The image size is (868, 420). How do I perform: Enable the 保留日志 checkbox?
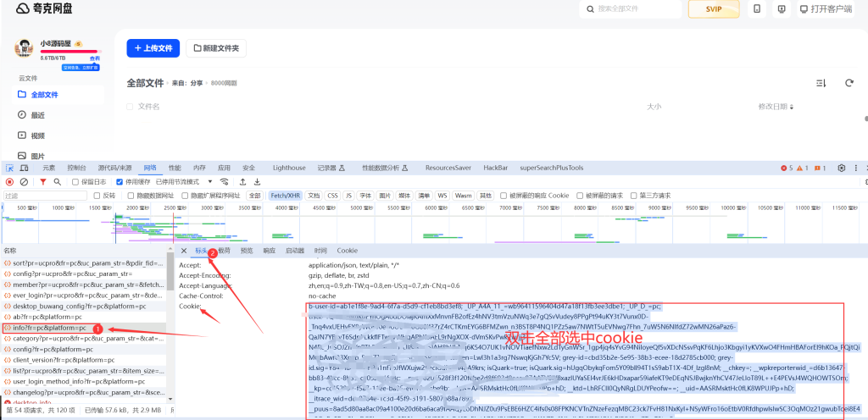click(x=75, y=181)
